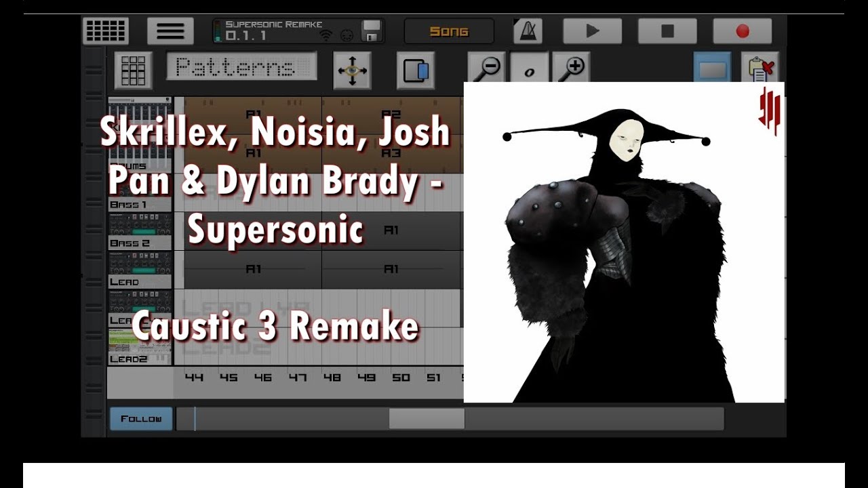Open the machine rack grid view

[106, 31]
